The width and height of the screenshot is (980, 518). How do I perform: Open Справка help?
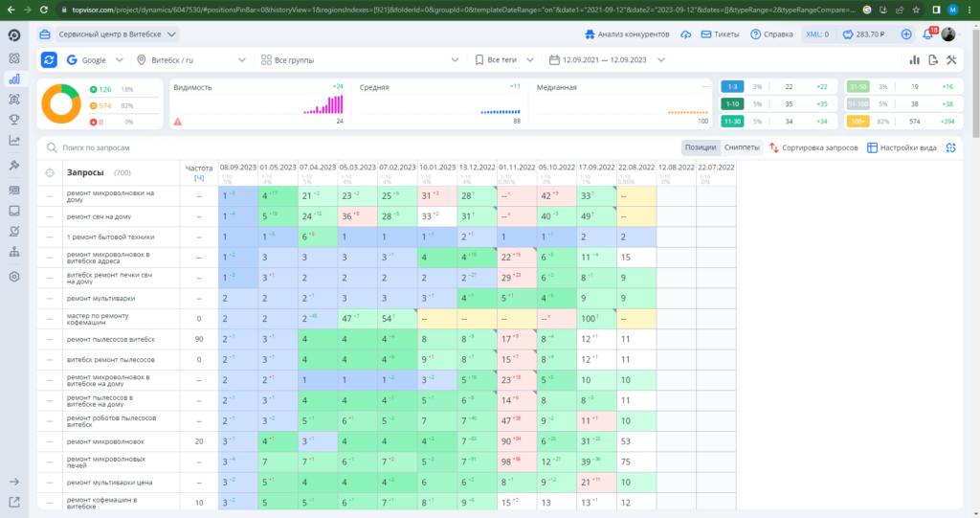(771, 34)
